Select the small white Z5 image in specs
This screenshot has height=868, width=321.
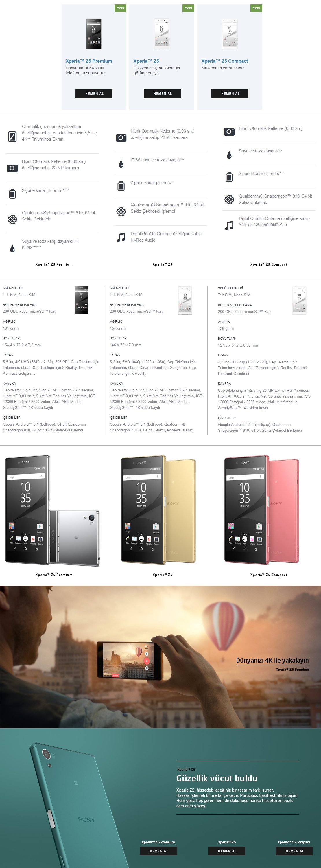tap(185, 300)
